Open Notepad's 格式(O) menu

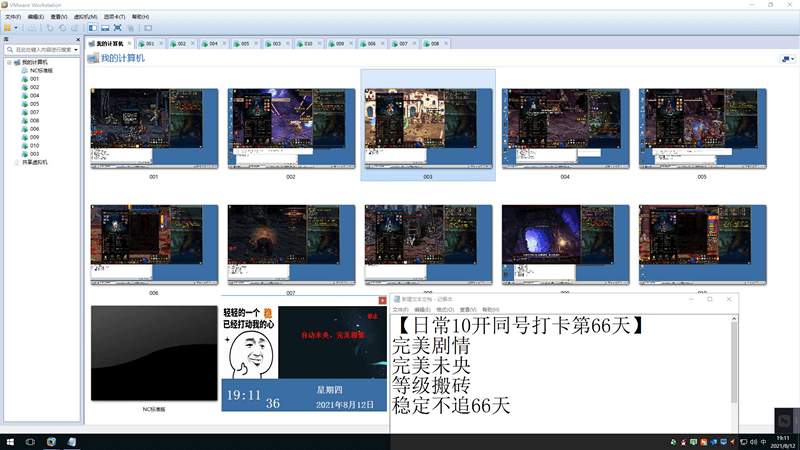(445, 310)
